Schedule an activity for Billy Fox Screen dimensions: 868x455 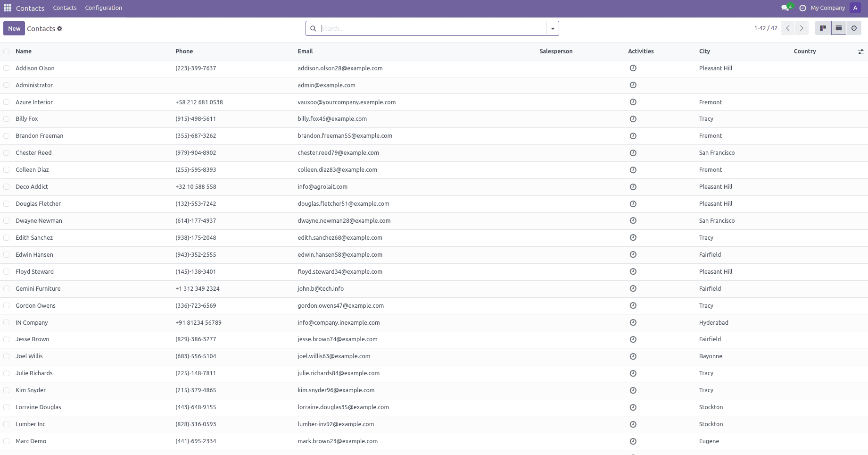(x=633, y=118)
